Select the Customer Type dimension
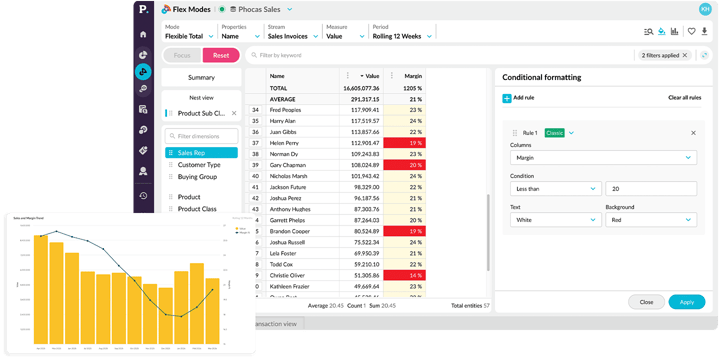The image size is (720, 360). click(199, 165)
